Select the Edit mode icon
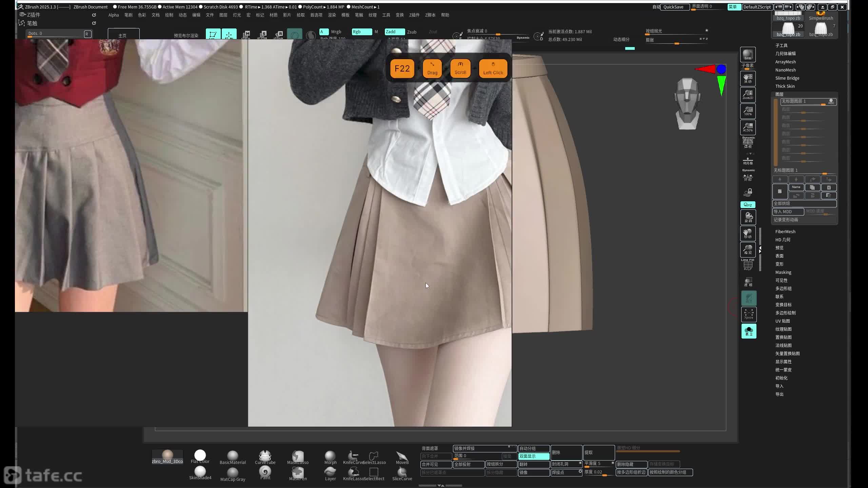Viewport: 868px width, 488px height. coord(213,35)
